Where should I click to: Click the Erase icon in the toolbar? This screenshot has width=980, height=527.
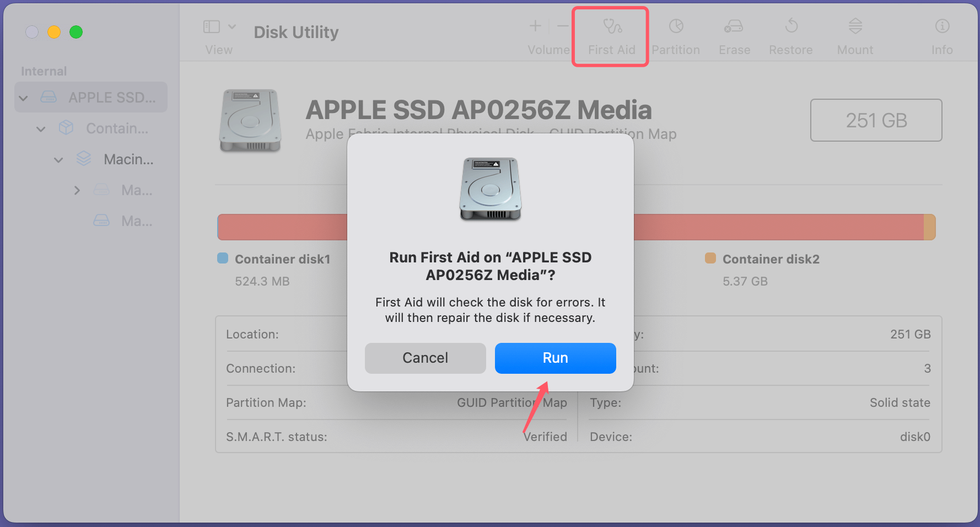(734, 33)
